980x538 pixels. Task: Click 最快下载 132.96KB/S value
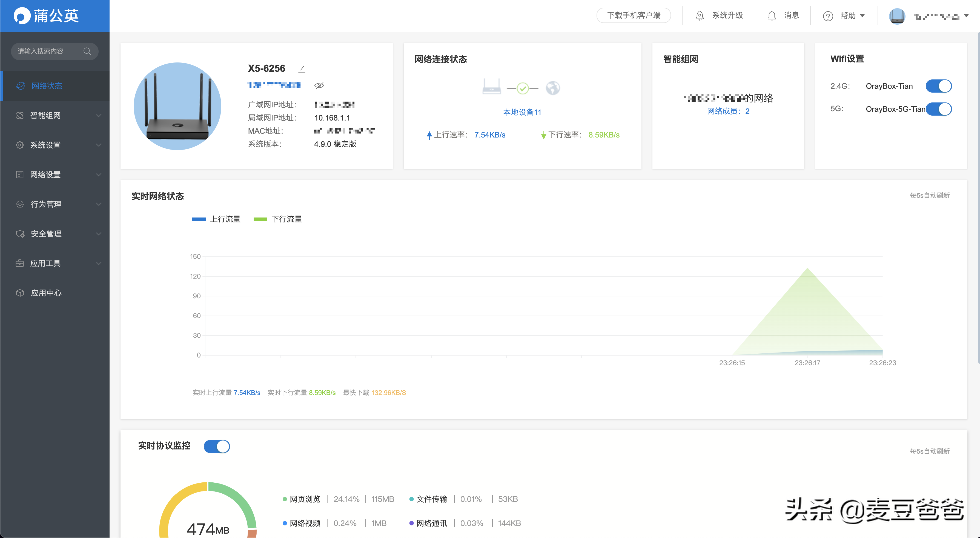[x=388, y=393]
